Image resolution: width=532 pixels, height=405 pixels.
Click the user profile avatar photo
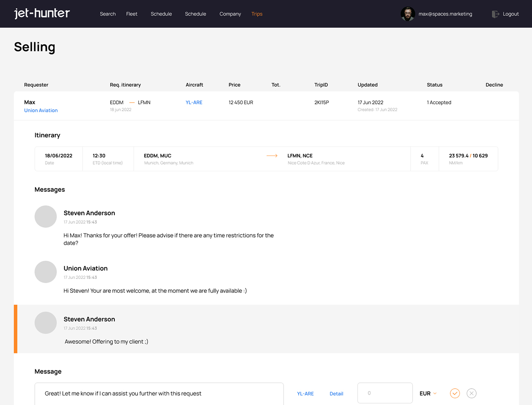407,14
